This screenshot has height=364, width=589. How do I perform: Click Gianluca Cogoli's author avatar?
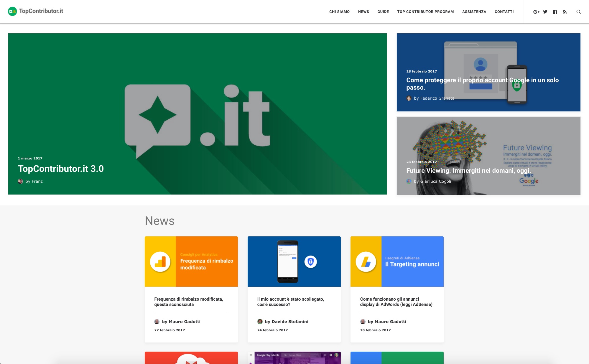[409, 181]
